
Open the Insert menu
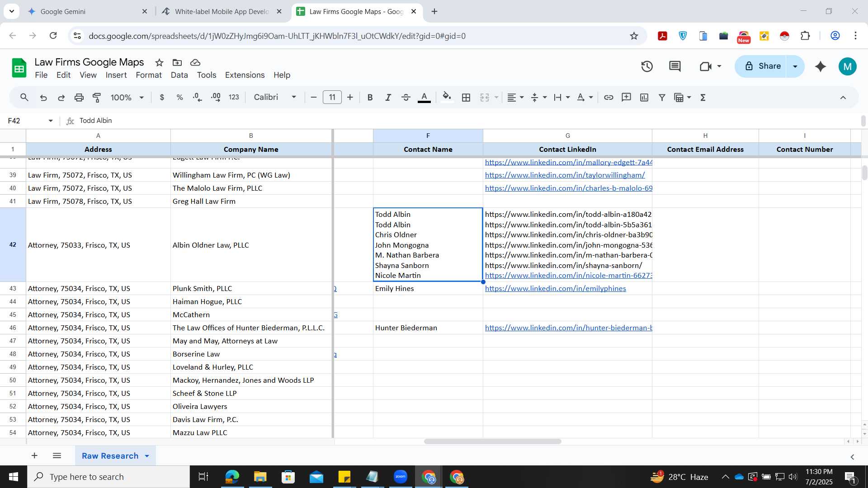[116, 75]
